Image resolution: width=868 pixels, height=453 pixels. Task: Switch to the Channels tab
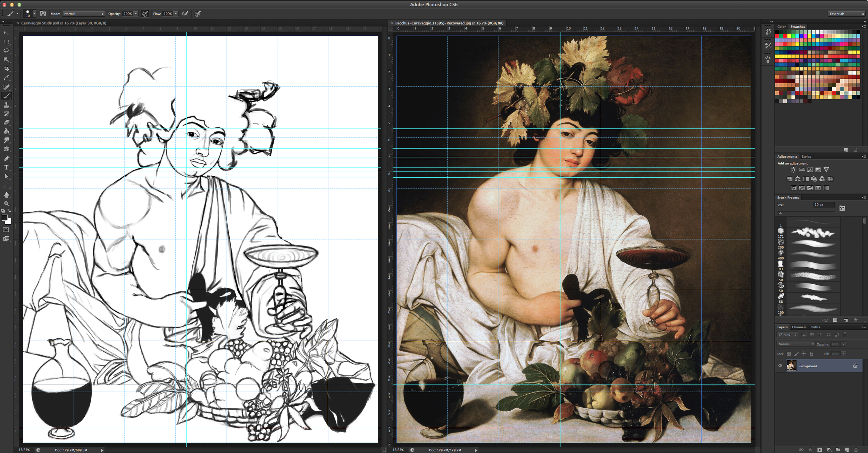(799, 327)
